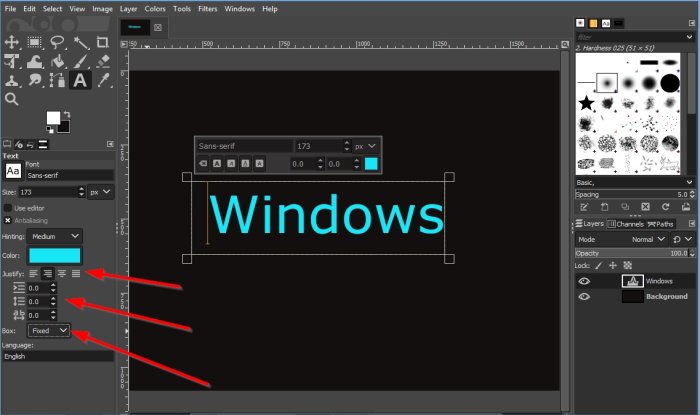Select the Eraser tool
Viewport: 700px width, 415px height.
pos(103,62)
